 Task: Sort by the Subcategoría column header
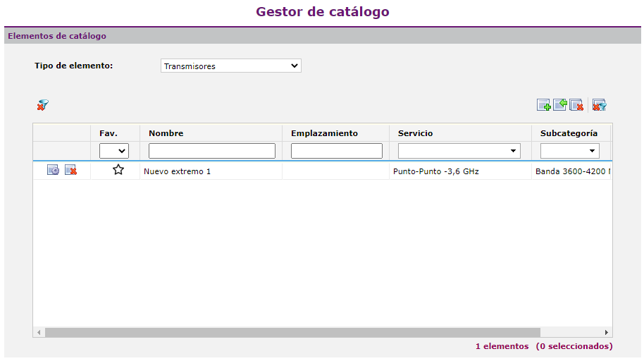pos(569,133)
